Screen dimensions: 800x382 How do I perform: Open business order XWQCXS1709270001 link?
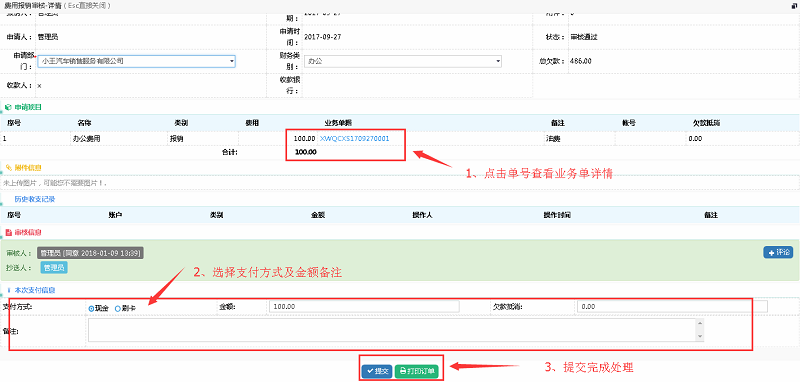tap(355, 138)
